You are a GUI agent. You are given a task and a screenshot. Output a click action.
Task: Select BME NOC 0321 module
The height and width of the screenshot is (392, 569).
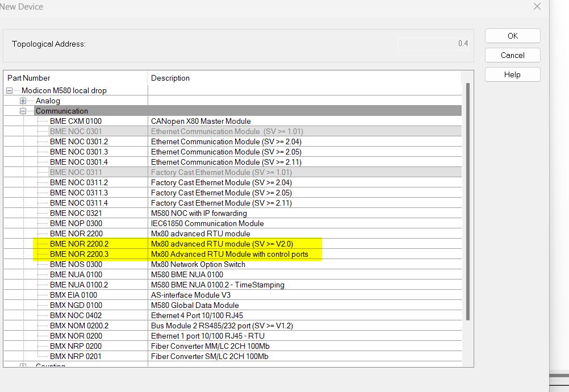[x=76, y=213]
